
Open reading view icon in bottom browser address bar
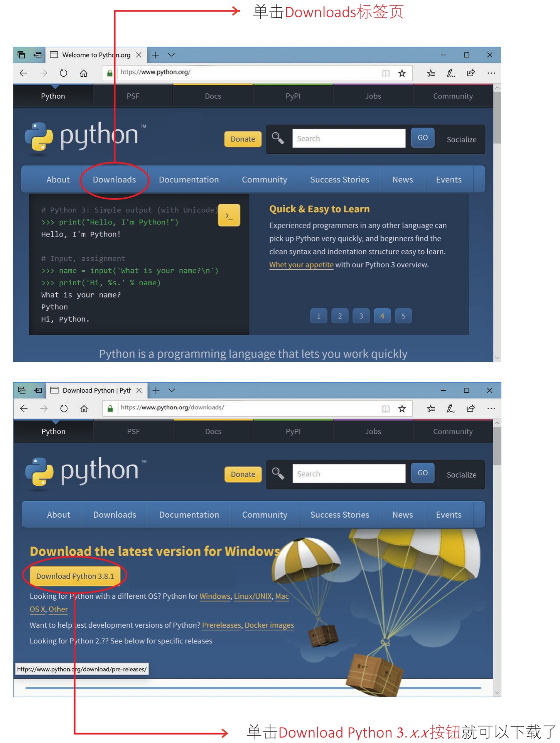click(x=385, y=408)
